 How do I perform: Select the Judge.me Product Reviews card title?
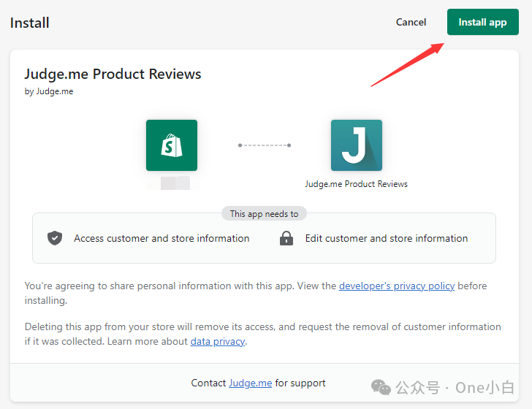pos(113,74)
